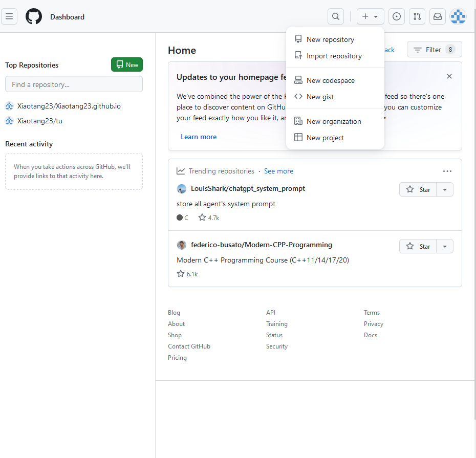476x458 pixels.
Task: Open the Blog footer link
Action: click(174, 313)
